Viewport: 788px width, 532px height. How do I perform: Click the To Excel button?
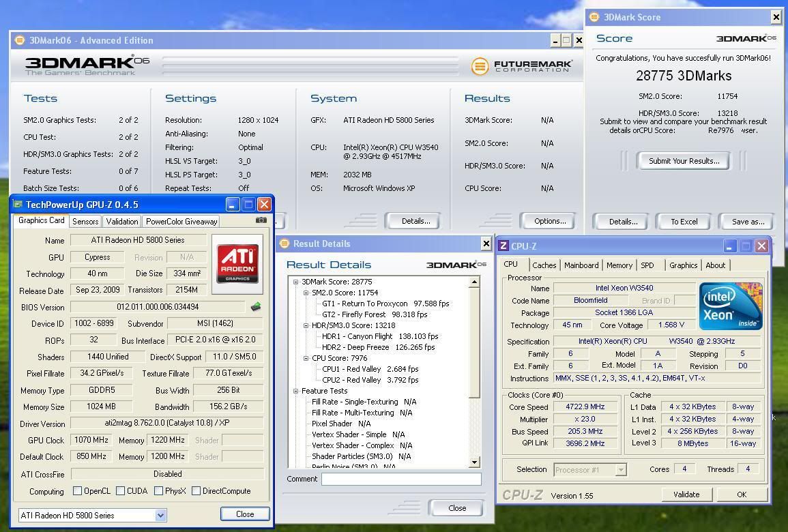click(x=684, y=222)
